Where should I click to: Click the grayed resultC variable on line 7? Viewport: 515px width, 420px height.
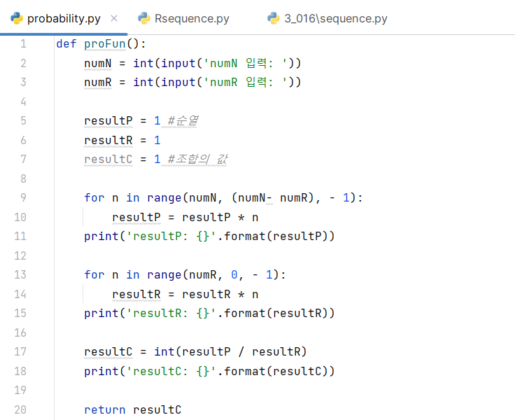point(108,160)
